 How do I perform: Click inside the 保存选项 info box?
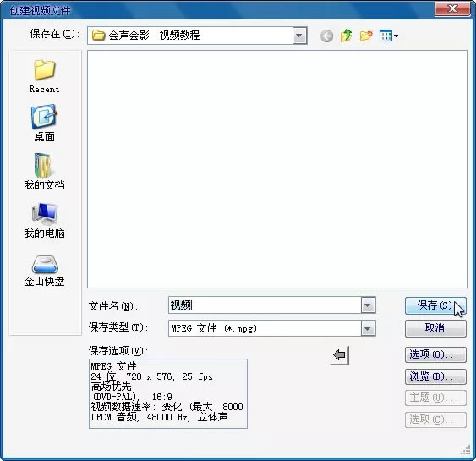pos(168,393)
